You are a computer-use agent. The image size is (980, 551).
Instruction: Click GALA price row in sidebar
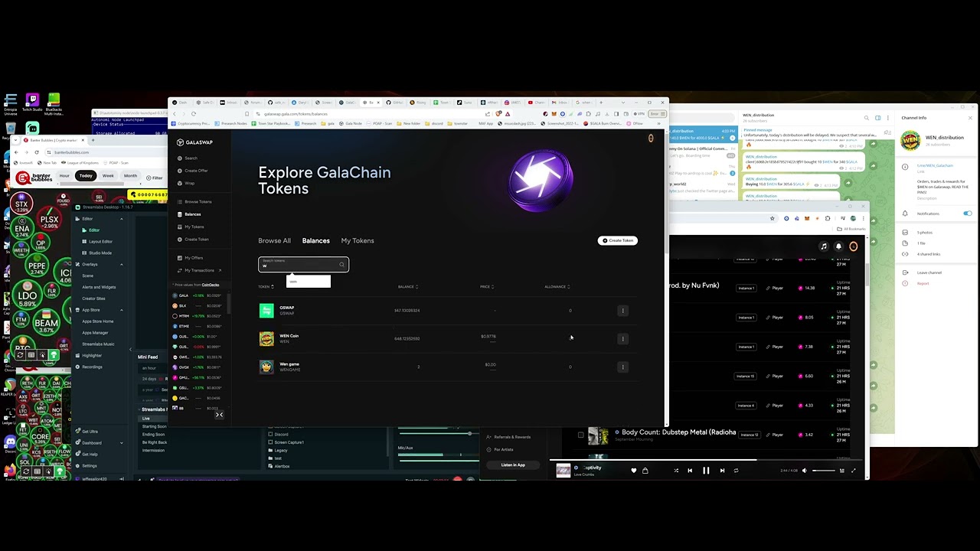click(x=198, y=295)
